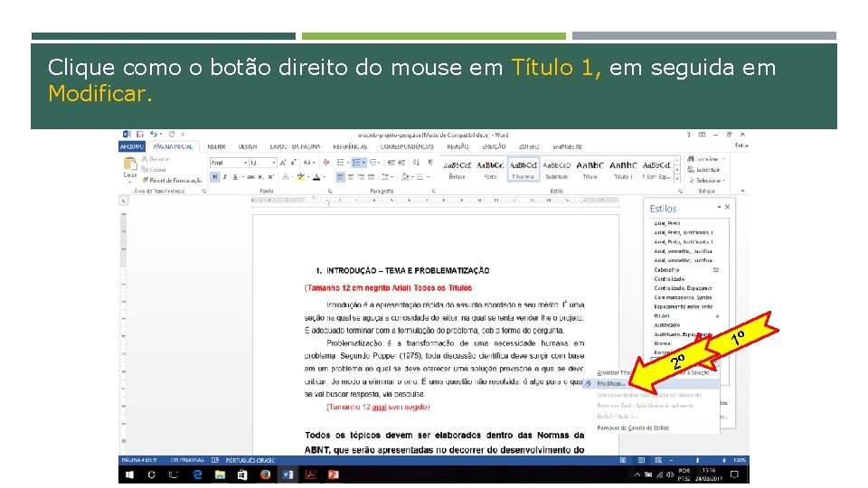Expand the styles gallery with More arrow
The height and width of the screenshot is (488, 868).
(x=677, y=179)
